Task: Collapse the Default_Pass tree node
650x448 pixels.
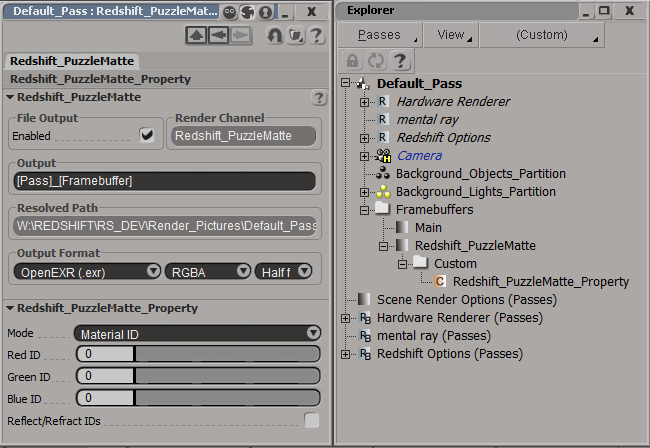Action: click(345, 82)
